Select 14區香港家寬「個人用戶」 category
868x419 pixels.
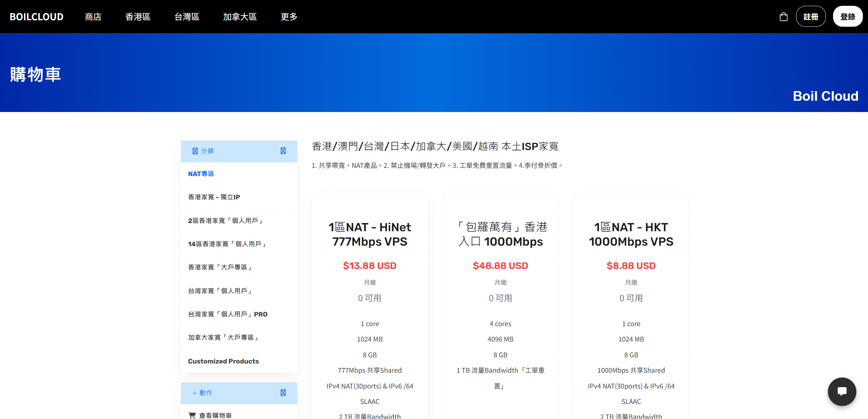(x=239, y=244)
